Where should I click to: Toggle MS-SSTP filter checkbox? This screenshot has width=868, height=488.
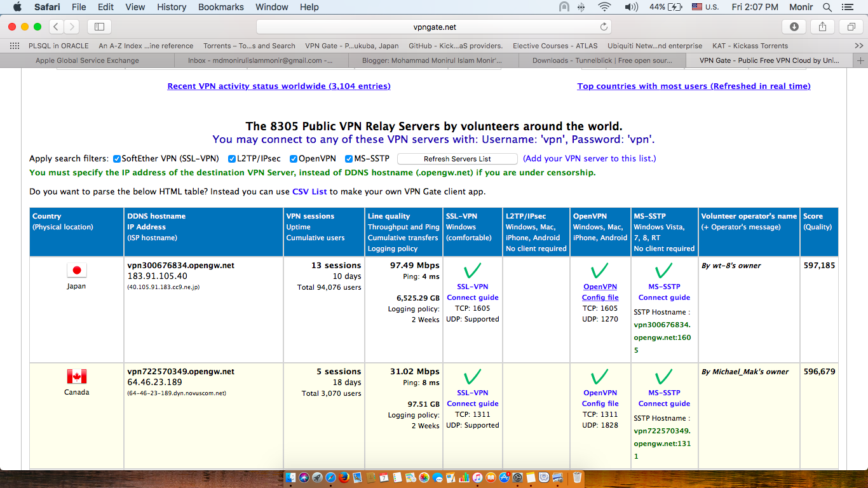pyautogui.click(x=349, y=159)
